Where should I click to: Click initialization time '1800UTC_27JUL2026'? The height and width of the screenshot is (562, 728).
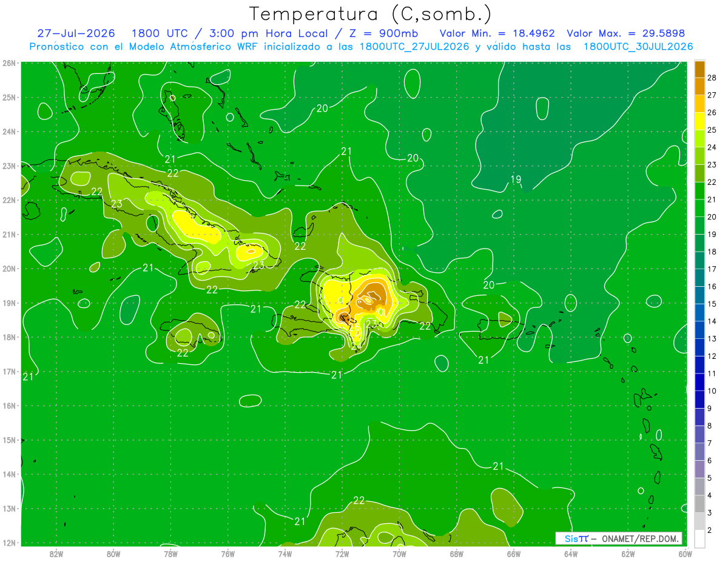(414, 47)
